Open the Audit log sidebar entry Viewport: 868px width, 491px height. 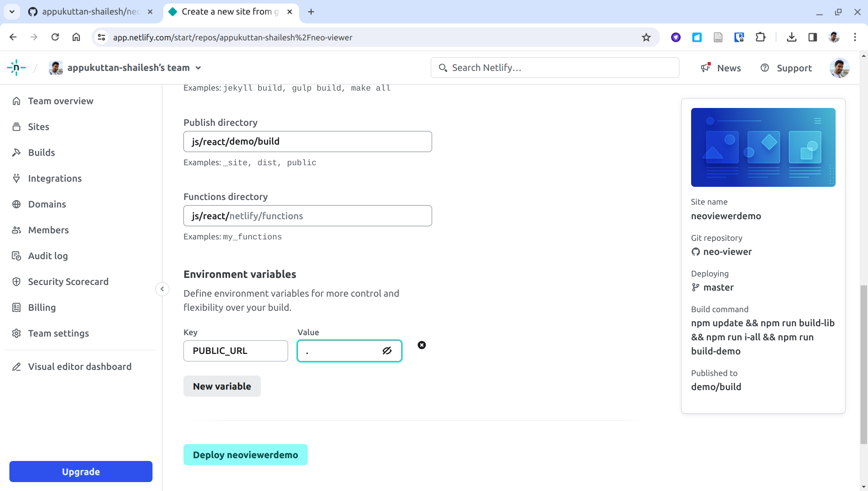pos(48,256)
